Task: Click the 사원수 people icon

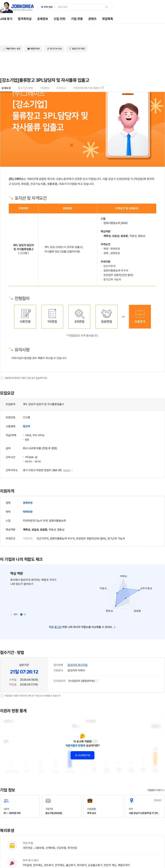Action: [x=6, y=801]
